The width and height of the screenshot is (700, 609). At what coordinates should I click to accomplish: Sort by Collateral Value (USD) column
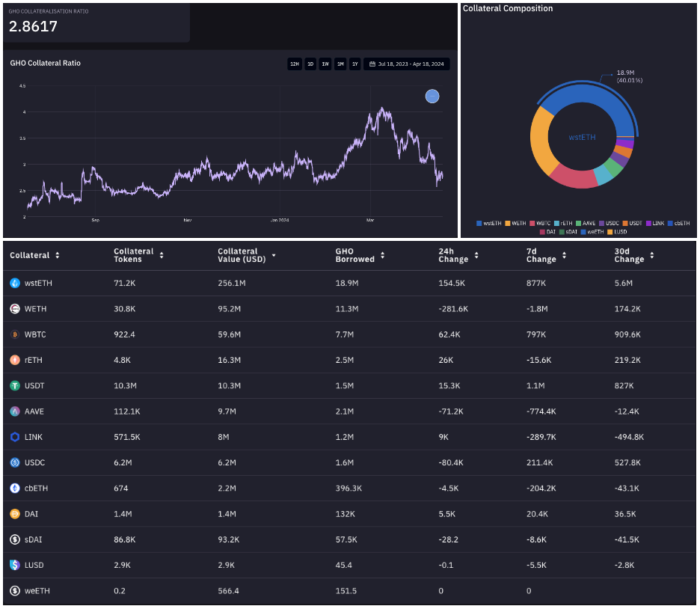click(x=247, y=255)
